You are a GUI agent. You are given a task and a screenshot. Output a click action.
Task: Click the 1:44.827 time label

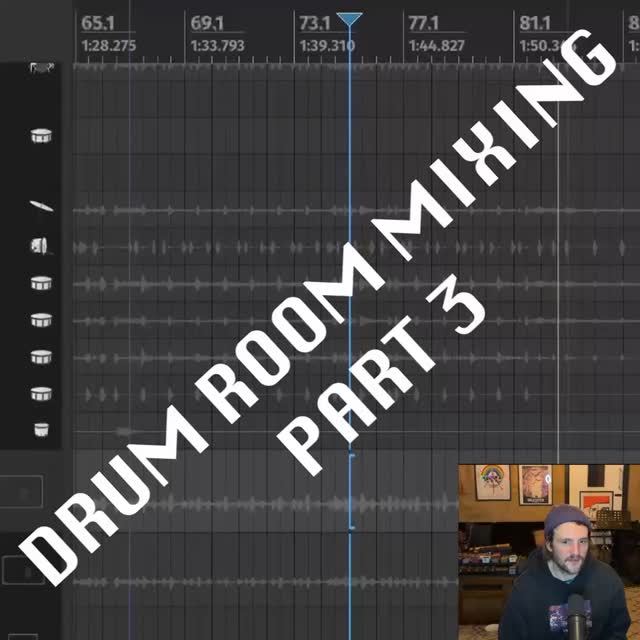(x=436, y=45)
